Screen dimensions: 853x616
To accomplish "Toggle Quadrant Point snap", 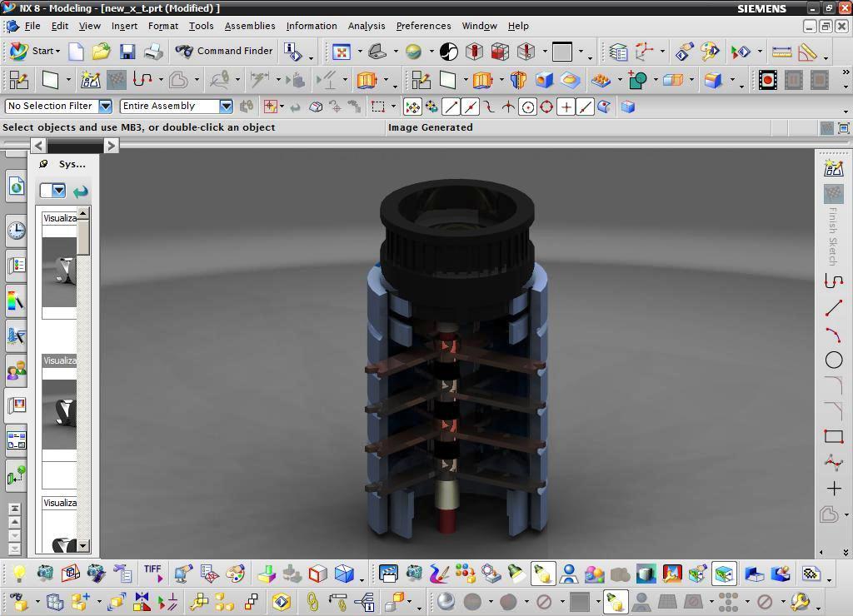I will (x=546, y=107).
